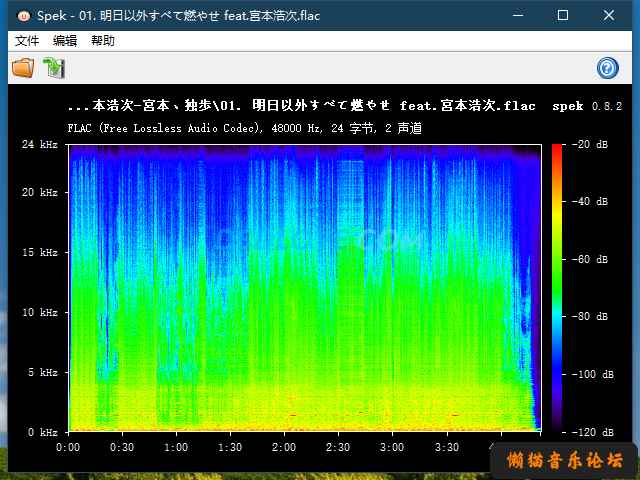Click the FLAC codec info line

[x=244, y=129]
